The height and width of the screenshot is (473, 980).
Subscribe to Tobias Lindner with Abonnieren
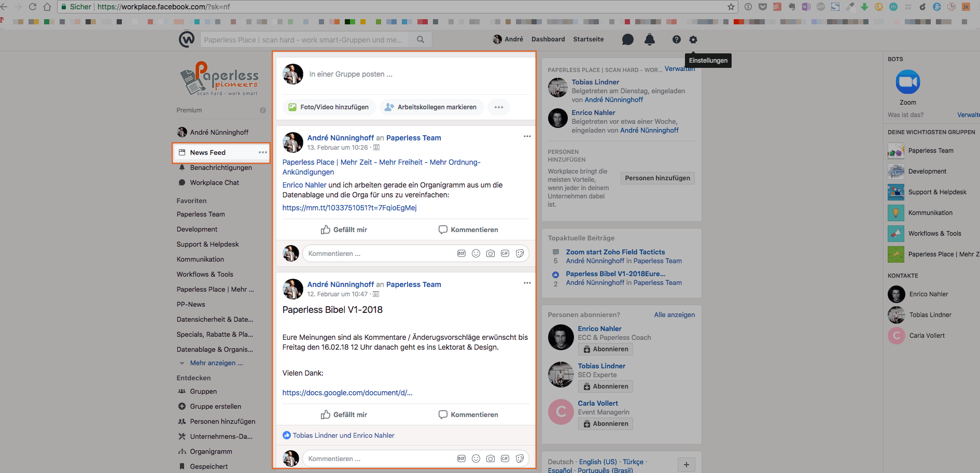pyautogui.click(x=605, y=386)
